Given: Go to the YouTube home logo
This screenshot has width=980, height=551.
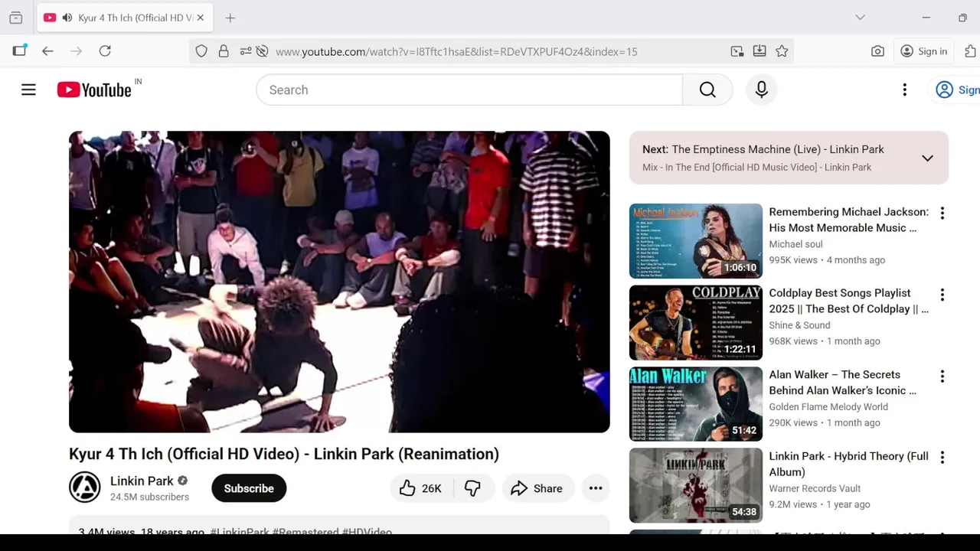Looking at the screenshot, I should [94, 90].
